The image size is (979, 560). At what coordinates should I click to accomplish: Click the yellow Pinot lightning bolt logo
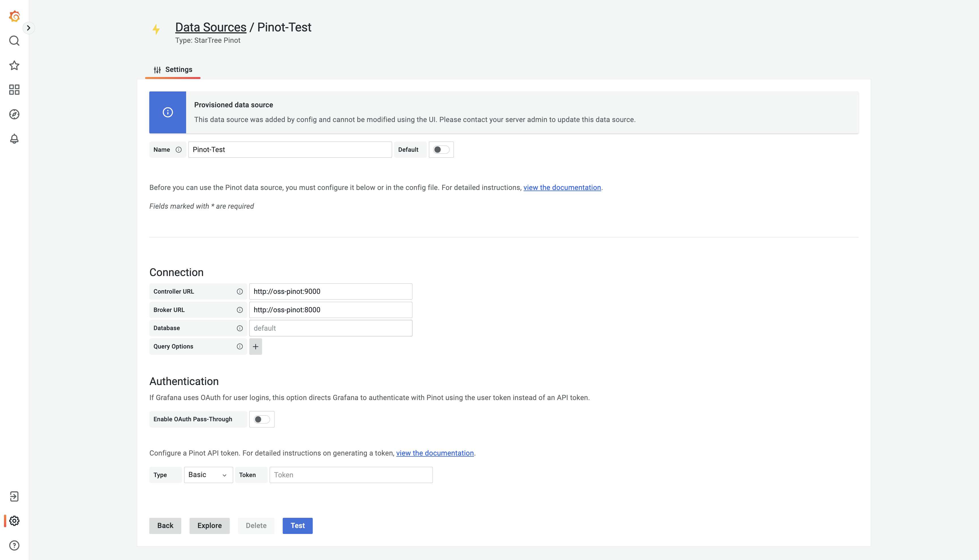point(156,30)
